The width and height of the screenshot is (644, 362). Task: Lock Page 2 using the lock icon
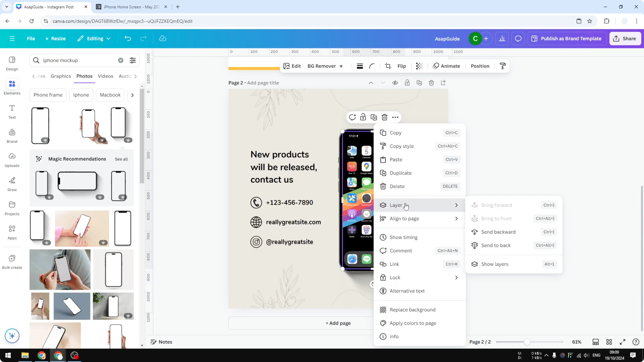tap(407, 82)
